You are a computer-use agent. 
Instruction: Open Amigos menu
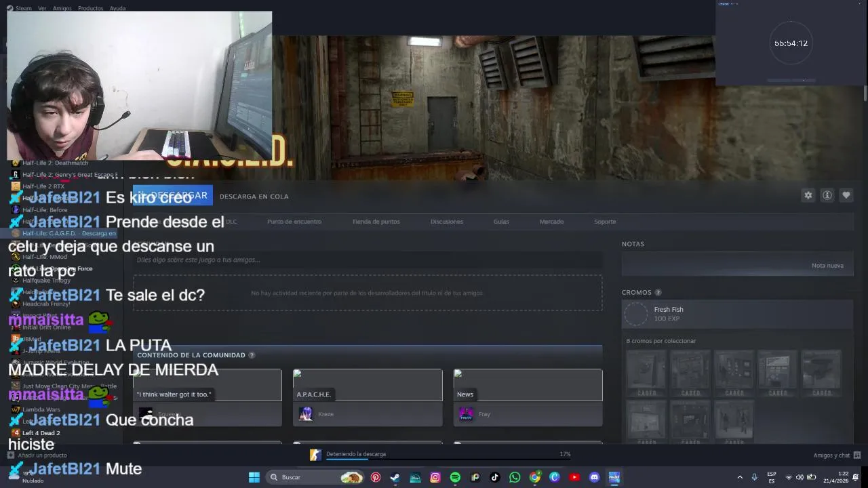62,8
